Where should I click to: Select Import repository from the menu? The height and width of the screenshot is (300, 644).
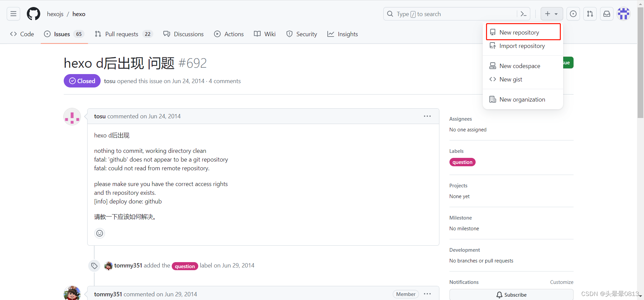523,46
